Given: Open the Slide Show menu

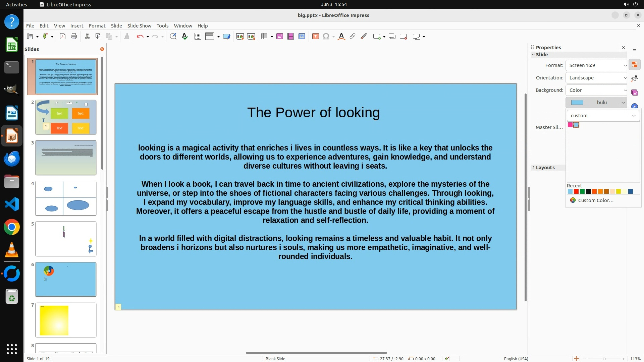Looking at the screenshot, I should pos(139,26).
